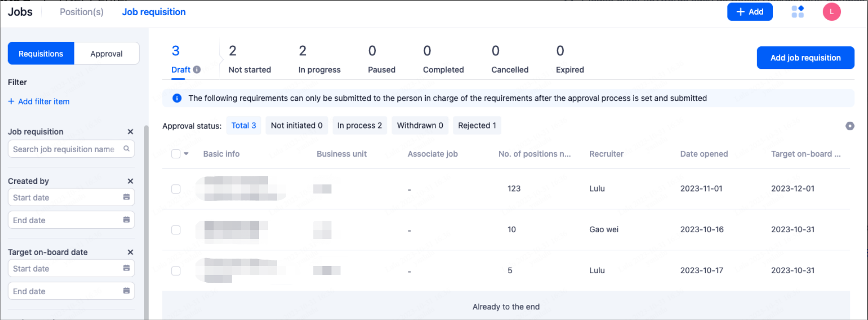The image size is (868, 320).
Task: Click Add job requisition button
Action: click(805, 58)
